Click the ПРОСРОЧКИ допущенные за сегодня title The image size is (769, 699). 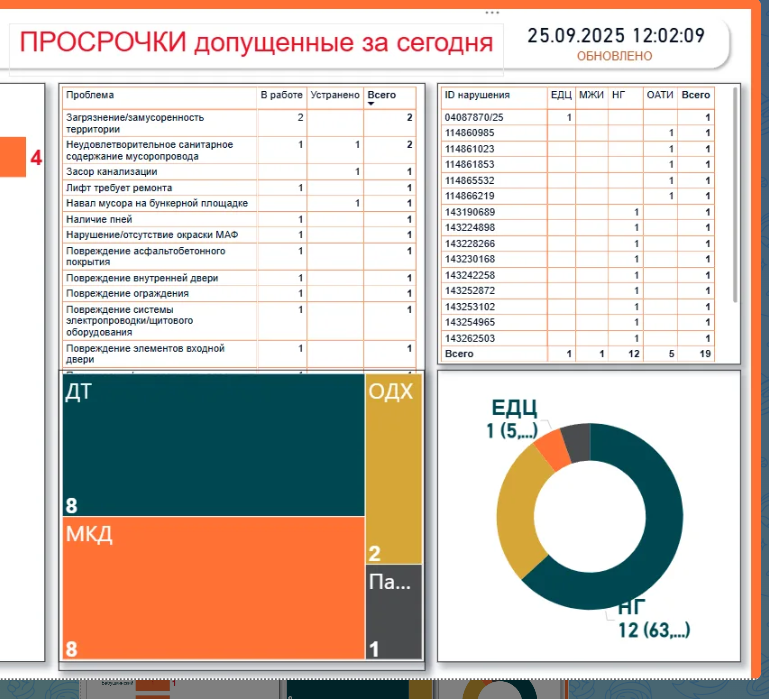click(x=256, y=43)
